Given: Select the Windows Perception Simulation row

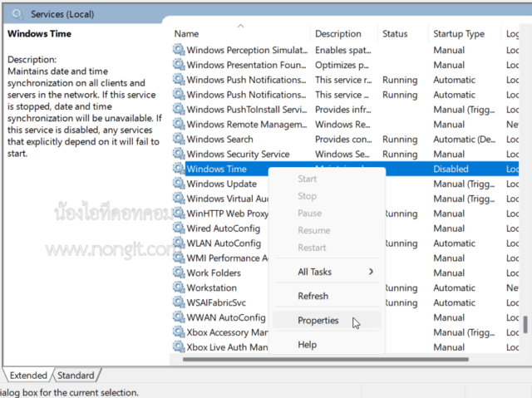Looking at the screenshot, I should pos(346,50).
